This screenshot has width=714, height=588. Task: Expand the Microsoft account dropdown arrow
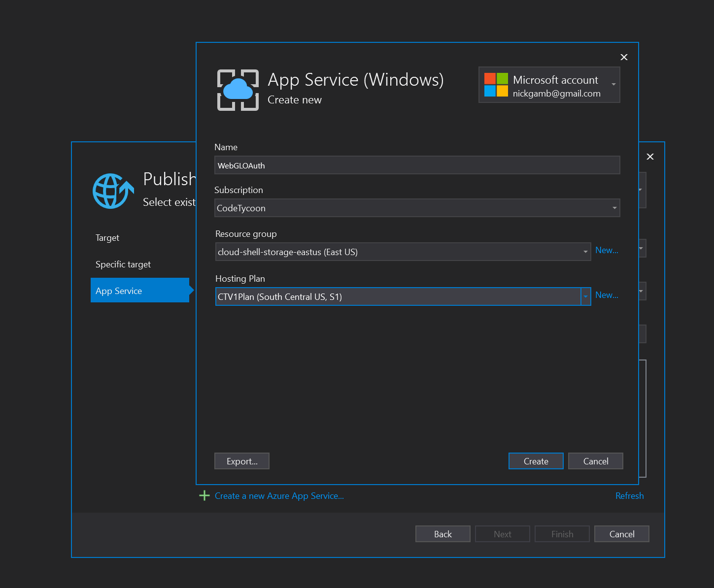click(613, 85)
